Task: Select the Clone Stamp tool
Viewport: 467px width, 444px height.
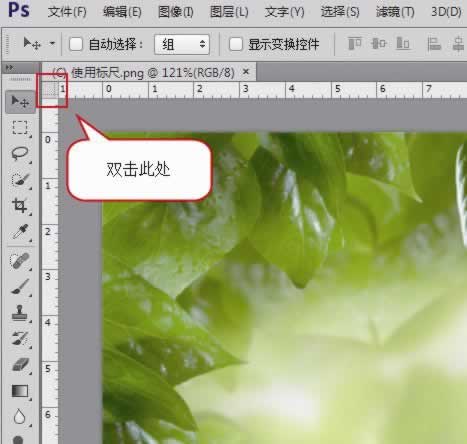Action: (x=20, y=313)
